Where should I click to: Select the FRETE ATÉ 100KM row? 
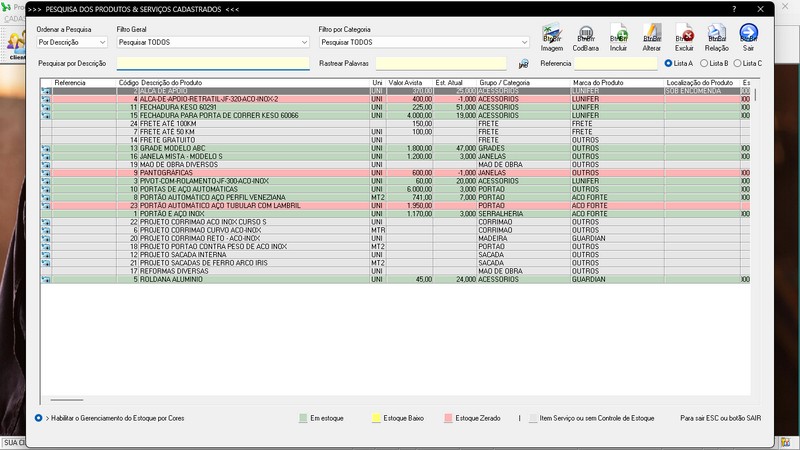point(395,124)
